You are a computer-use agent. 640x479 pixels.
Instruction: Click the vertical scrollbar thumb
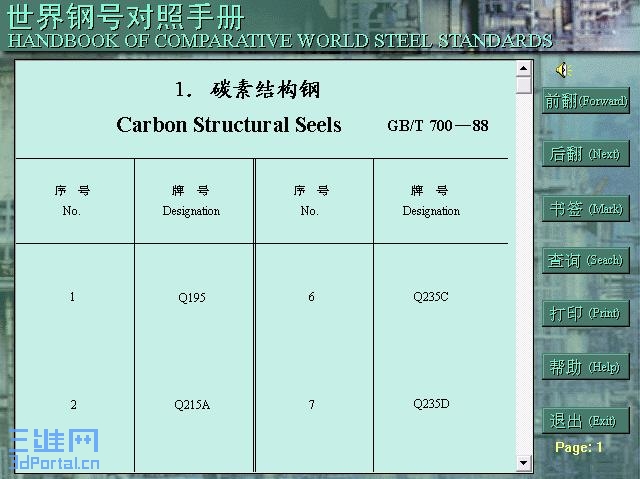click(x=523, y=85)
